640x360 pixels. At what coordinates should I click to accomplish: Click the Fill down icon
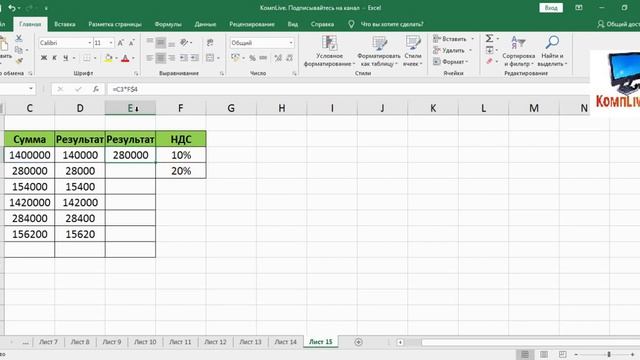coord(489,50)
